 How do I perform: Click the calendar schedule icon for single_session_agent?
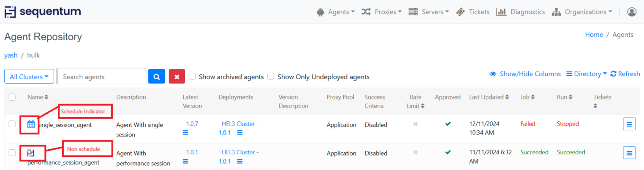tap(31, 124)
